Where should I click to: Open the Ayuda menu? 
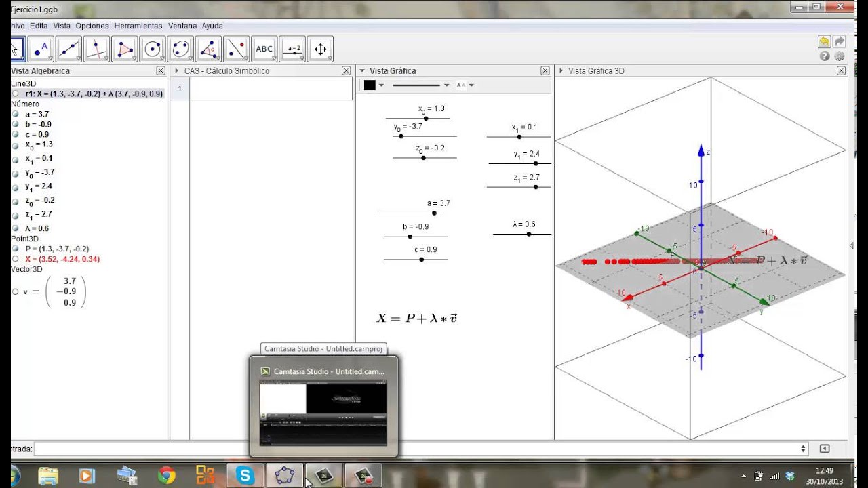(x=212, y=26)
